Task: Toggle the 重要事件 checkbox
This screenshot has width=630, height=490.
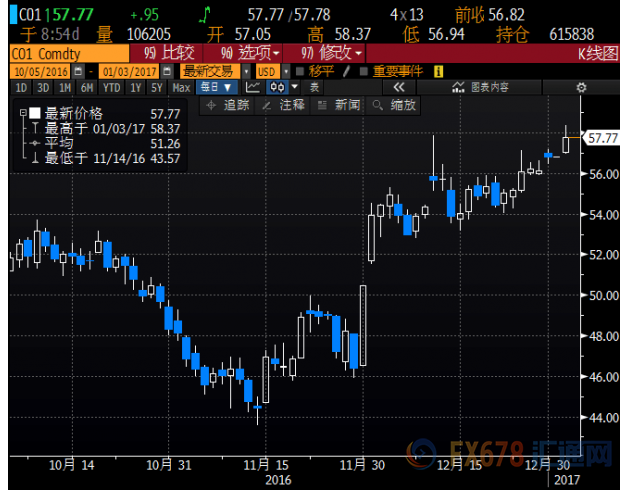Action: click(x=364, y=72)
